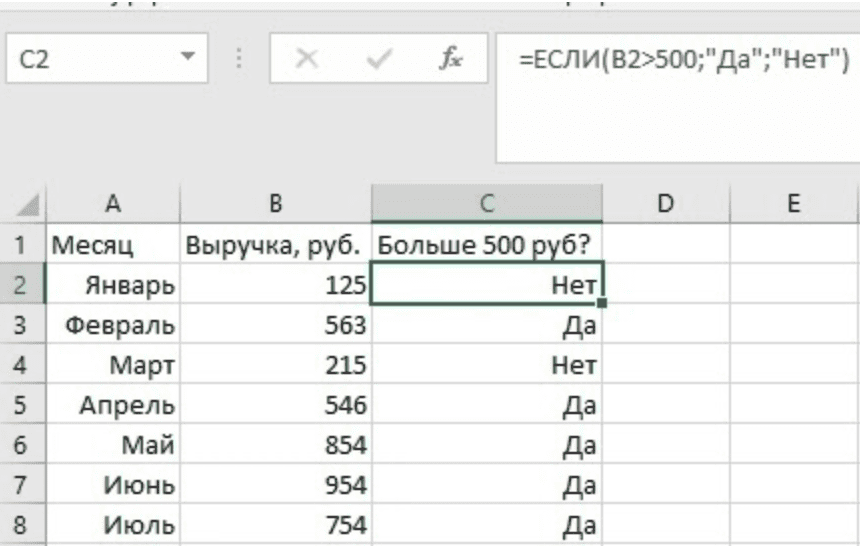The width and height of the screenshot is (860, 546).
Task: Select column E header
Action: (x=794, y=204)
